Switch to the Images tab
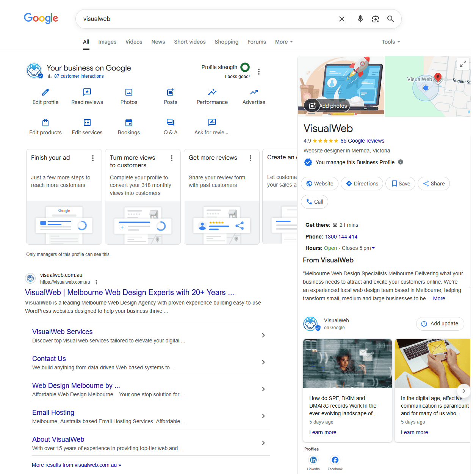This screenshot has height=474, width=476. (107, 42)
